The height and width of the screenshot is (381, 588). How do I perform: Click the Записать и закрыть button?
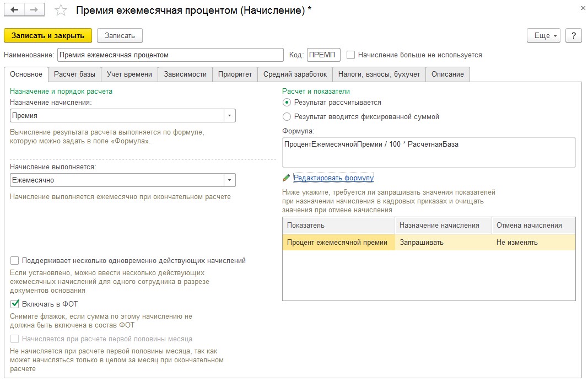47,36
